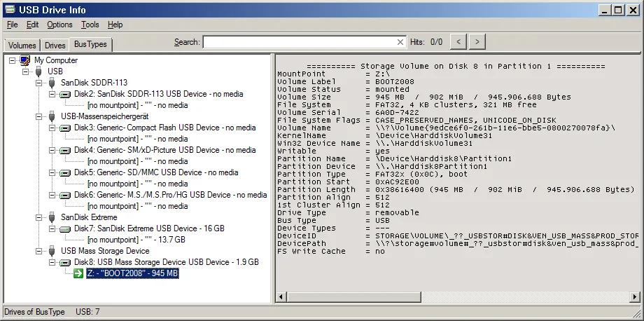Click the USB icon next to USB-Massenspeichergerät
Screen dimensions: 644x321
[52, 116]
